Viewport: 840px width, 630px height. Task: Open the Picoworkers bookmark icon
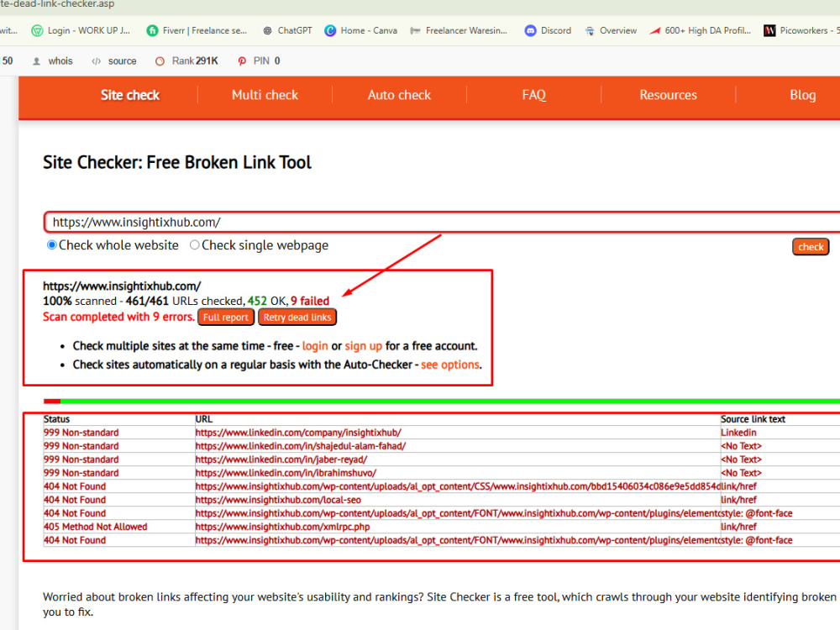[x=769, y=30]
